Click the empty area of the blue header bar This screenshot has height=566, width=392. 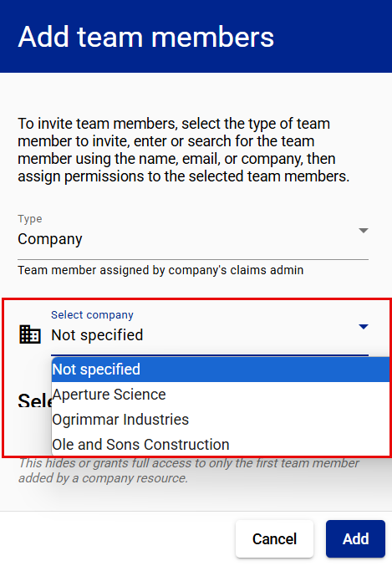[x=332, y=36]
